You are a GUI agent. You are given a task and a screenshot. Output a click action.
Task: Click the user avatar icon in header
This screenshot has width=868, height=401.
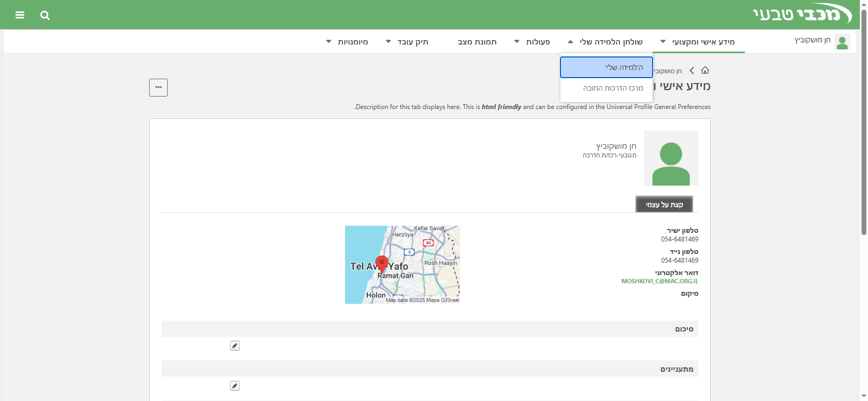pos(842,42)
